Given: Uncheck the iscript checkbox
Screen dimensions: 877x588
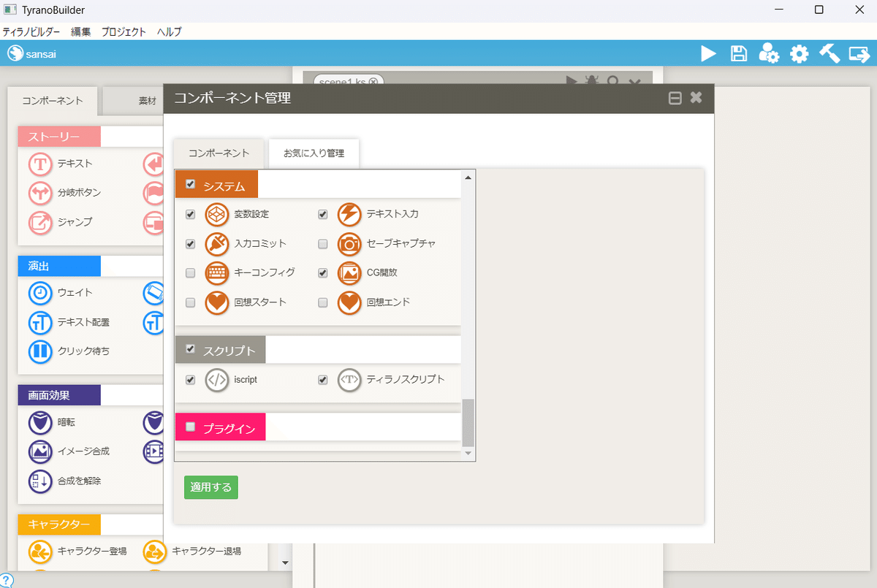Looking at the screenshot, I should tap(191, 380).
